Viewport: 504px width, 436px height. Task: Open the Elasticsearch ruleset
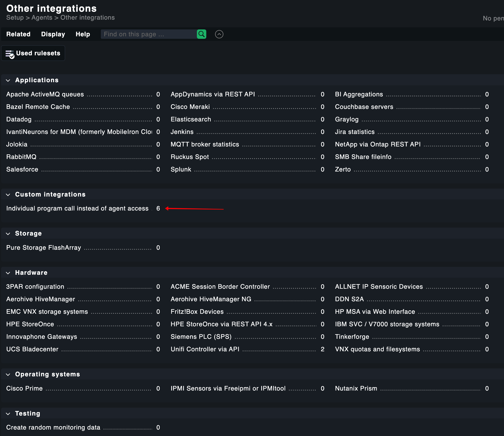click(191, 119)
